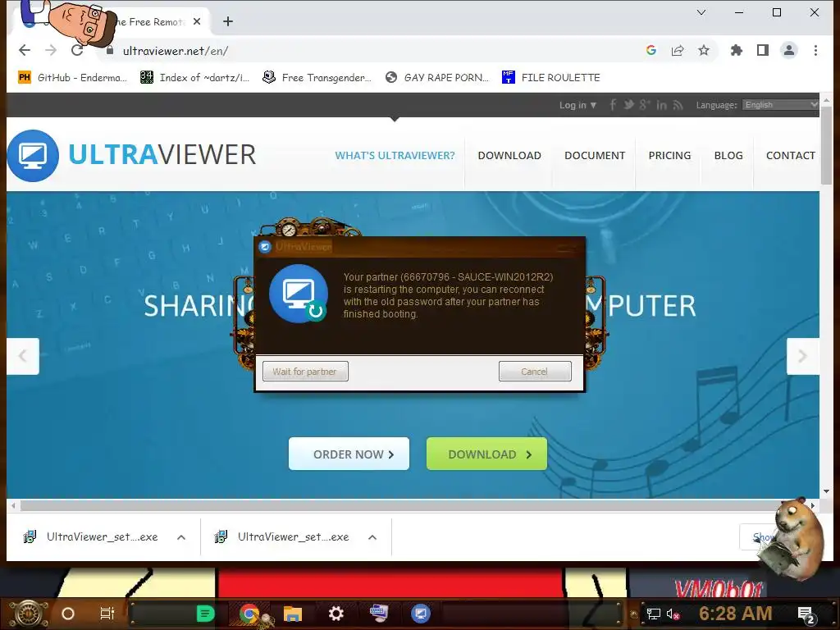The height and width of the screenshot is (630, 840).
Task: Click muted volume tray icon
Action: click(x=673, y=614)
